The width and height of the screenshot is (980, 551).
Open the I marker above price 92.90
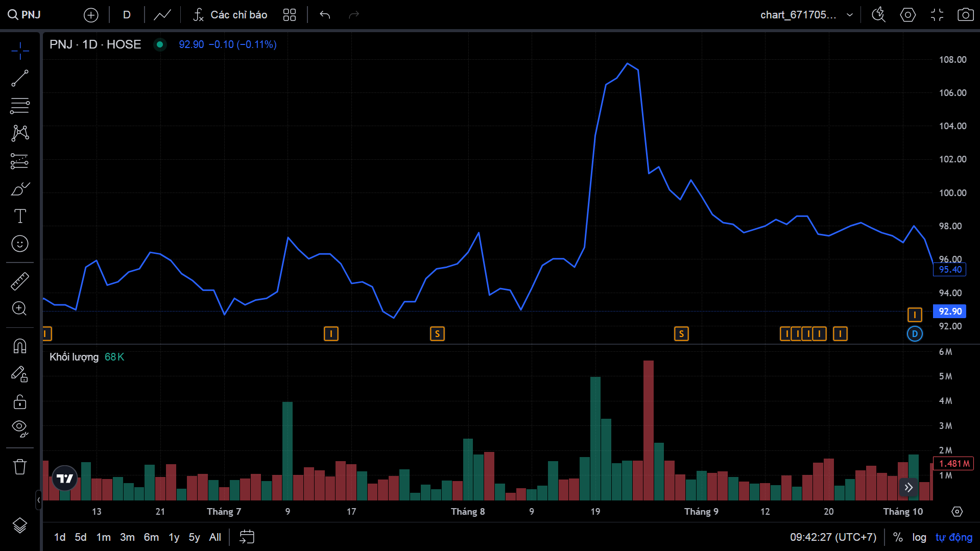[915, 315]
